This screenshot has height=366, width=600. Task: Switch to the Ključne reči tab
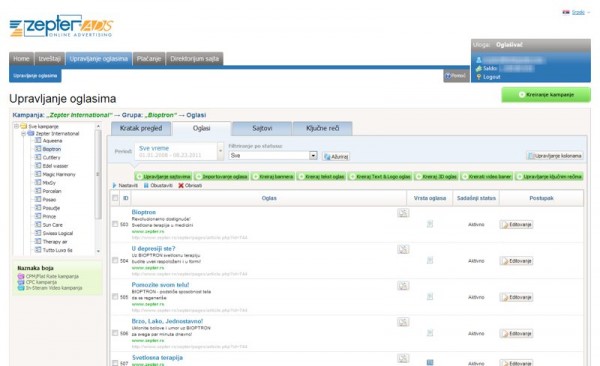point(322,129)
